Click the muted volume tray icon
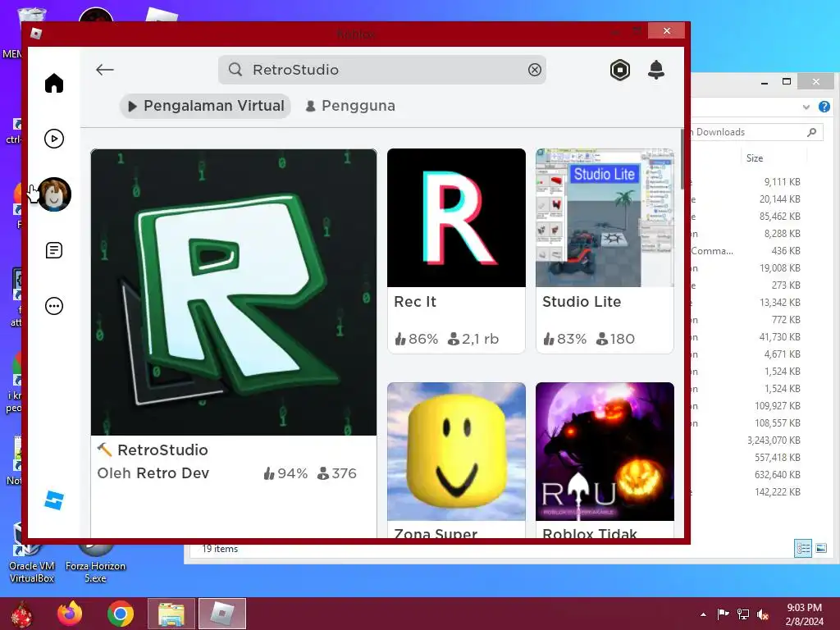 [763, 614]
